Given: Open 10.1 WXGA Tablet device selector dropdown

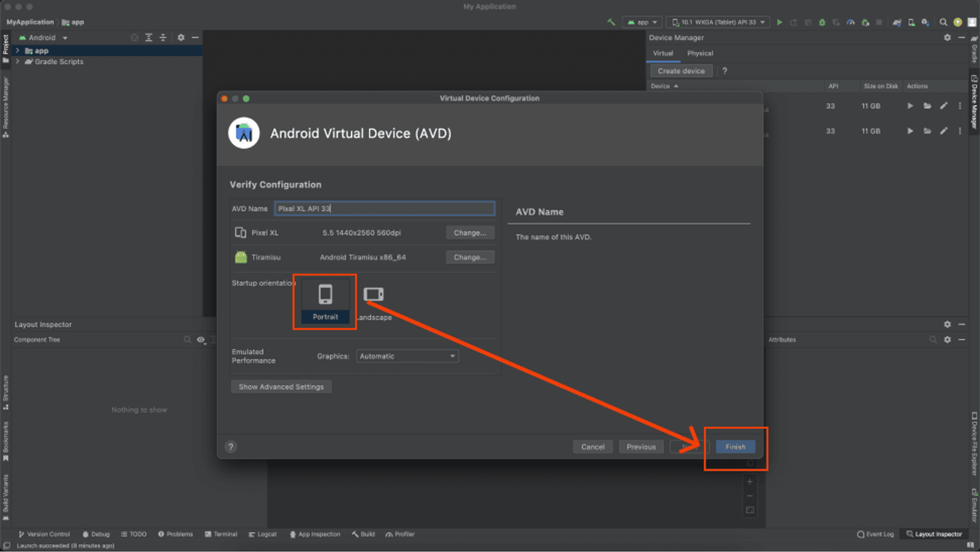Looking at the screenshot, I should (x=718, y=22).
